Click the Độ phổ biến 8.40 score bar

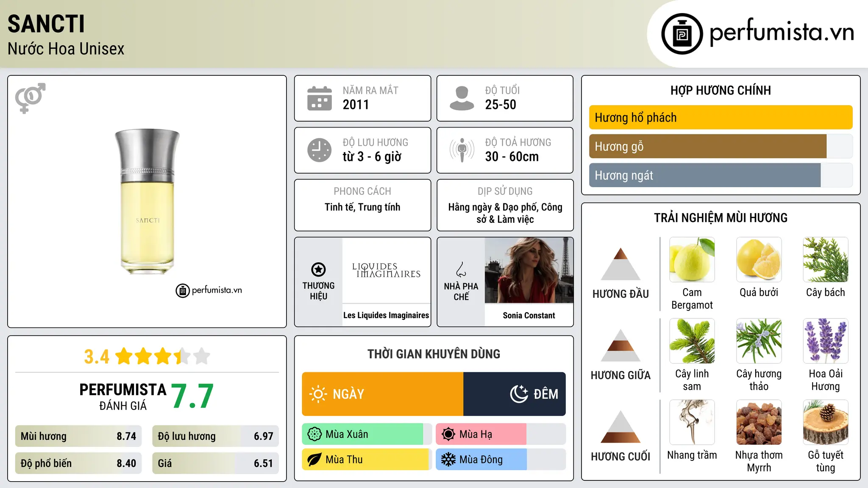[x=78, y=463]
